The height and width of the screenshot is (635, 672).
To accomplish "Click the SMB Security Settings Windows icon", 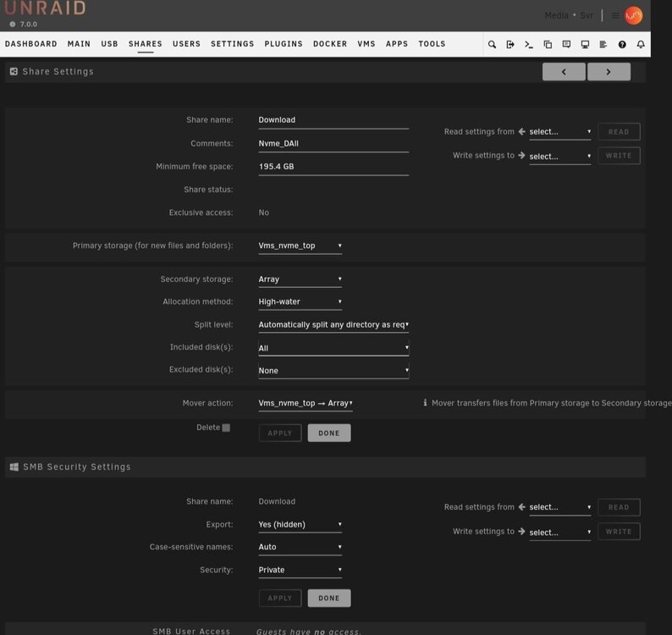I will point(14,467).
